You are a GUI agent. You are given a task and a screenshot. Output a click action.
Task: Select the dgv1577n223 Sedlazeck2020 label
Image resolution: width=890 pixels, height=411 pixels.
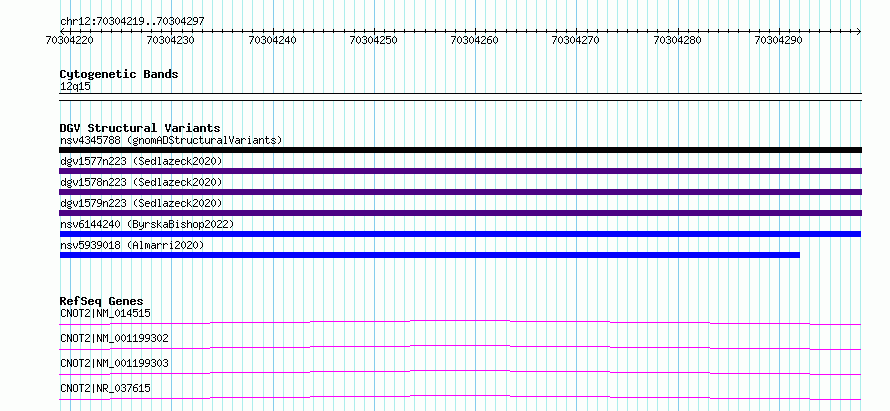pos(141,161)
